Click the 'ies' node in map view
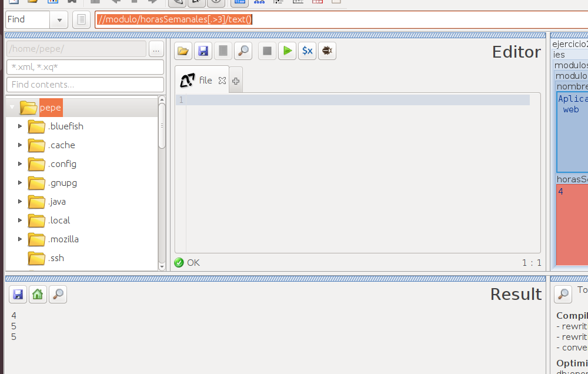588x374 pixels. tap(559, 55)
